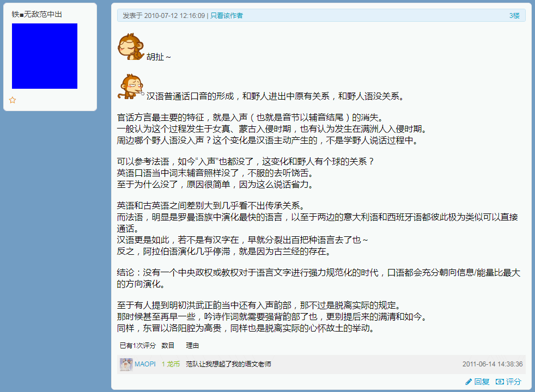The height and width of the screenshot is (392, 535).
Task: Click the star rating icon under the avatar
Action: tap(13, 100)
